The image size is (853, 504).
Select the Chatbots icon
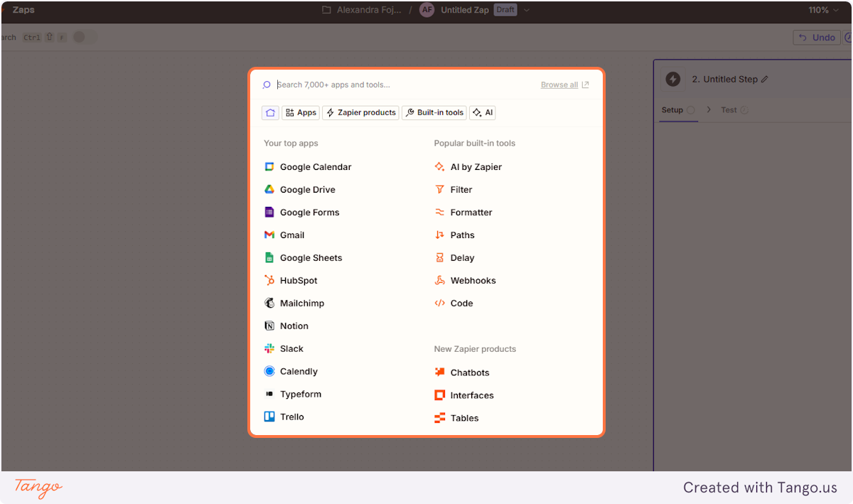coord(440,372)
